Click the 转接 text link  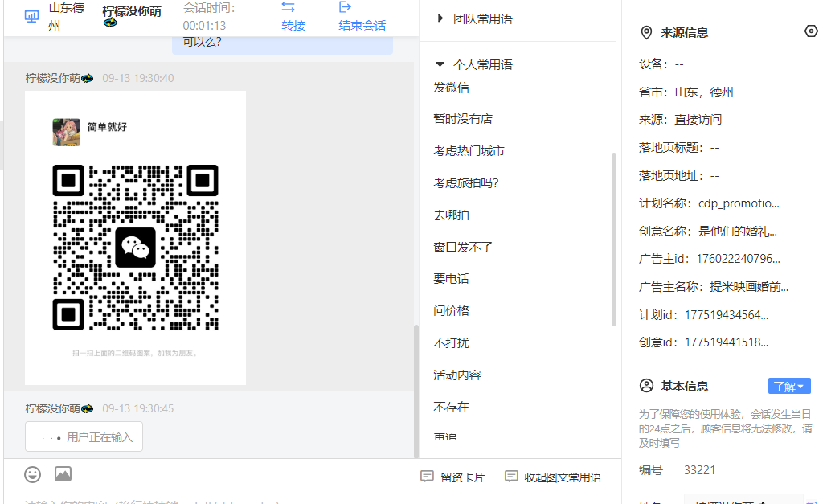[x=294, y=26]
